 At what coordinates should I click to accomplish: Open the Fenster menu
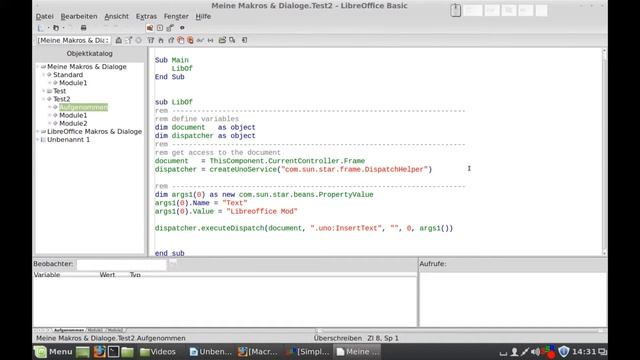(176, 16)
